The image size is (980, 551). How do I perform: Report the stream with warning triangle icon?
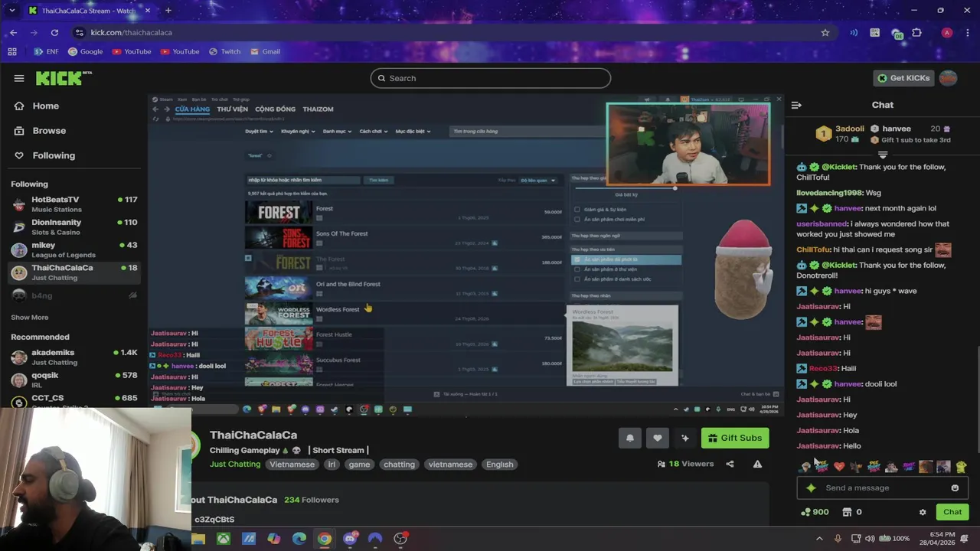757,464
